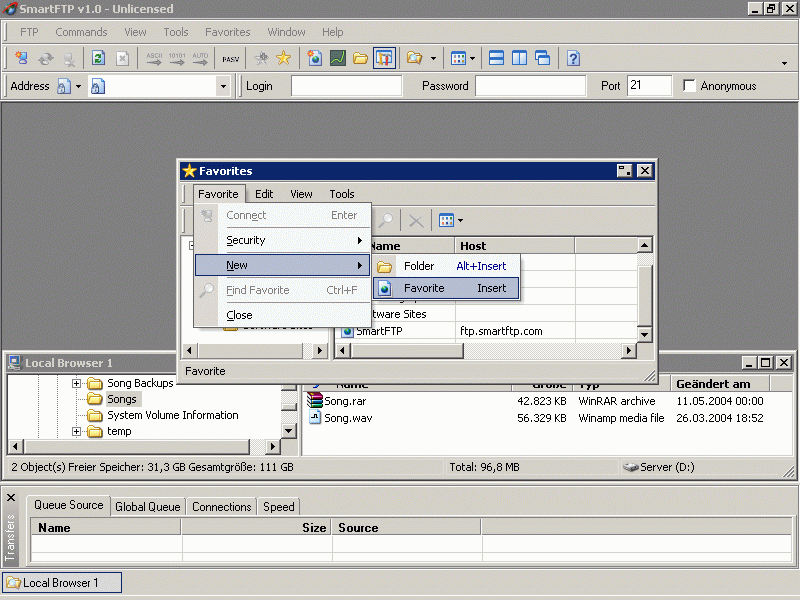800x600 pixels.
Task: Expand the temp tree folder
Action: [76, 432]
